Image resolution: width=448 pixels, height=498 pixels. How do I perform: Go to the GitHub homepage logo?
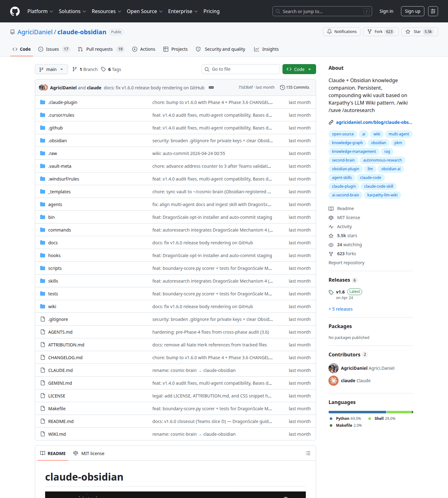coord(15,11)
